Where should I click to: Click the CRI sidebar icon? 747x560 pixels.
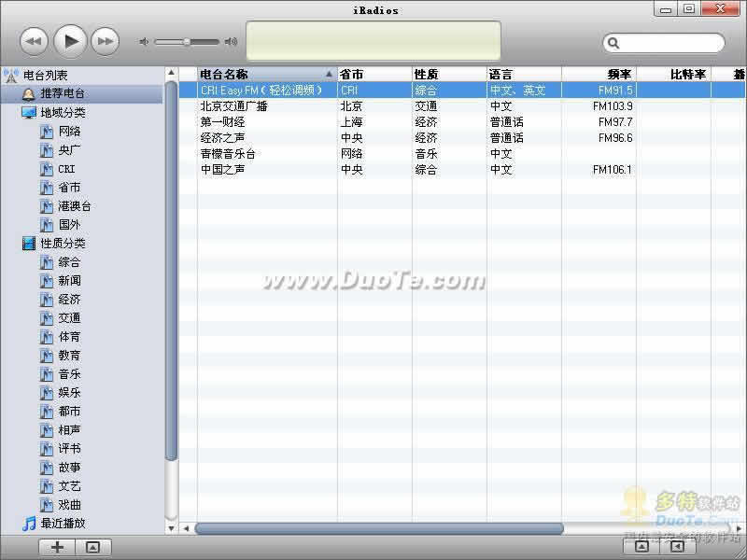pyautogui.click(x=46, y=169)
